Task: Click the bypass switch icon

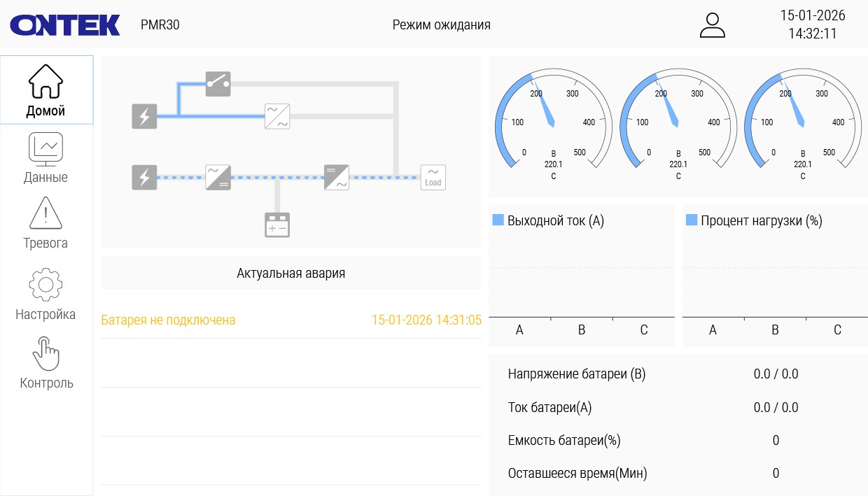Action: click(218, 84)
